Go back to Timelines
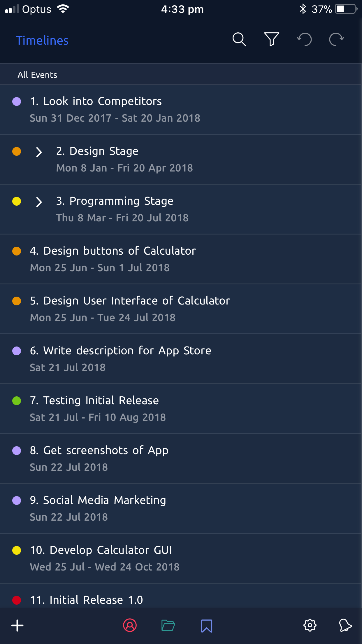The image size is (362, 644). [42, 41]
